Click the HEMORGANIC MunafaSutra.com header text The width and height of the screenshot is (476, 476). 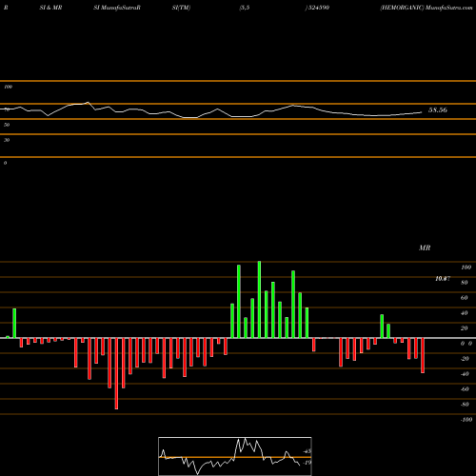point(426,8)
